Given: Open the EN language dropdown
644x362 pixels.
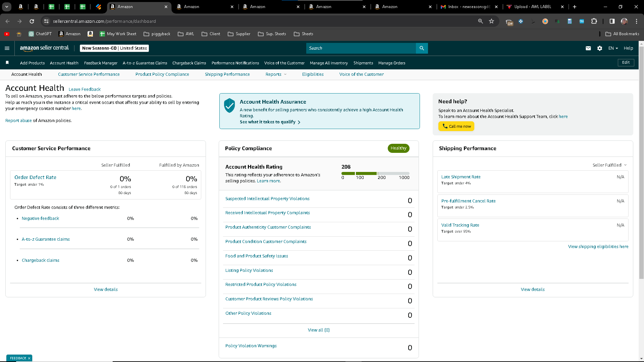Looking at the screenshot, I should point(613,48).
